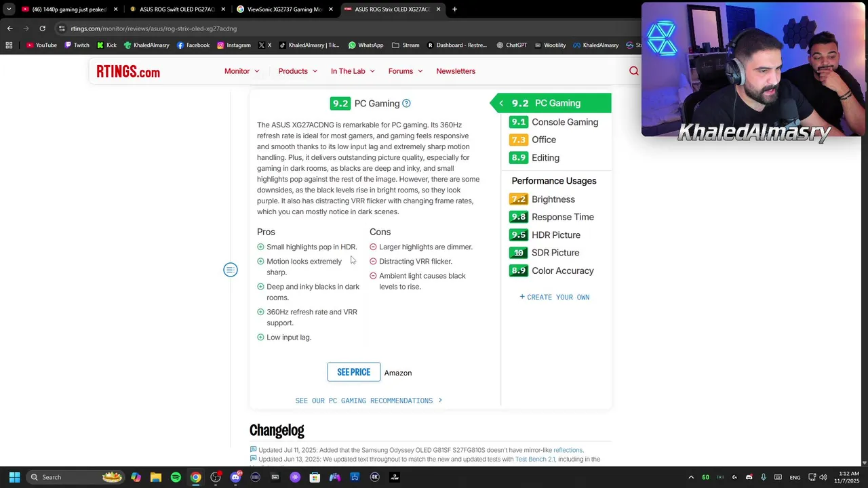Click the ENG language indicator
This screenshot has height=488, width=868.
795,477
